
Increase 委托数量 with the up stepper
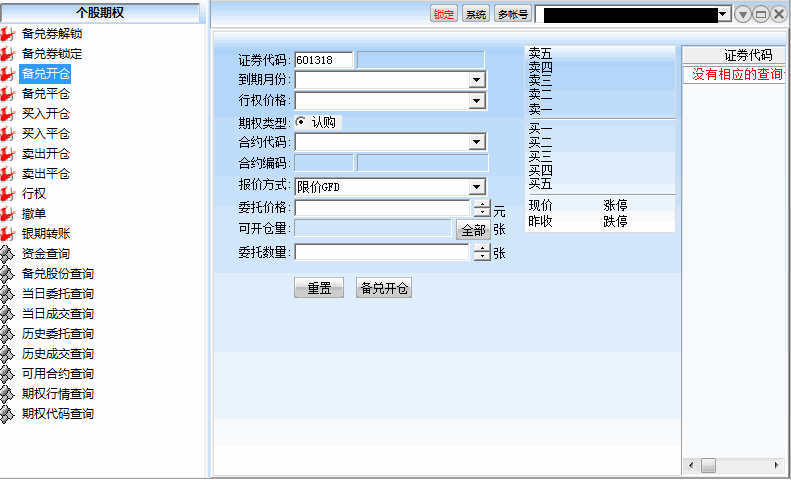(x=482, y=248)
